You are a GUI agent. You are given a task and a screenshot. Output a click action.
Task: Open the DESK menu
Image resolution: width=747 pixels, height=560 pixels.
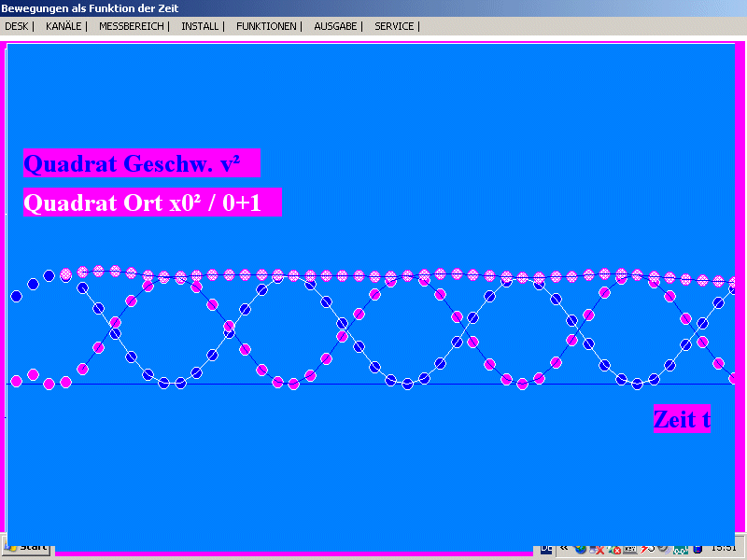[x=17, y=26]
